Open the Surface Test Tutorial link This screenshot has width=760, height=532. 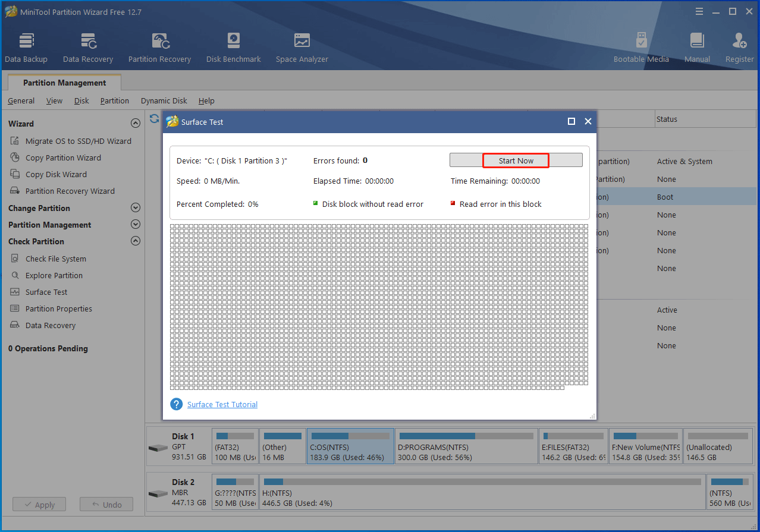pos(222,404)
